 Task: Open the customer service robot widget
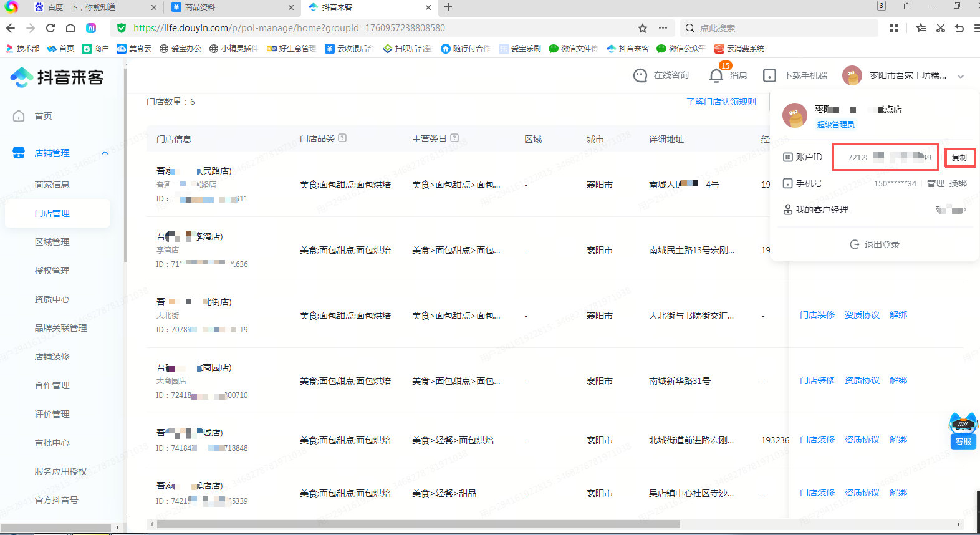click(963, 430)
